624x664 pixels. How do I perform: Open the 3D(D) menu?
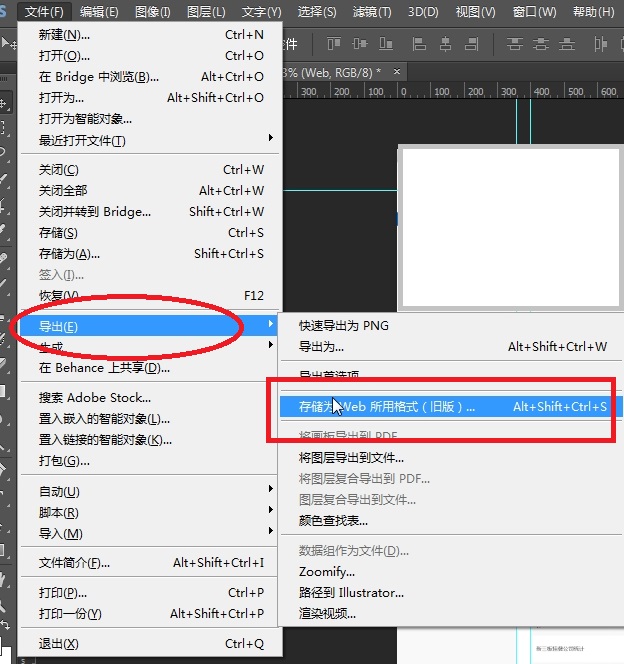423,11
